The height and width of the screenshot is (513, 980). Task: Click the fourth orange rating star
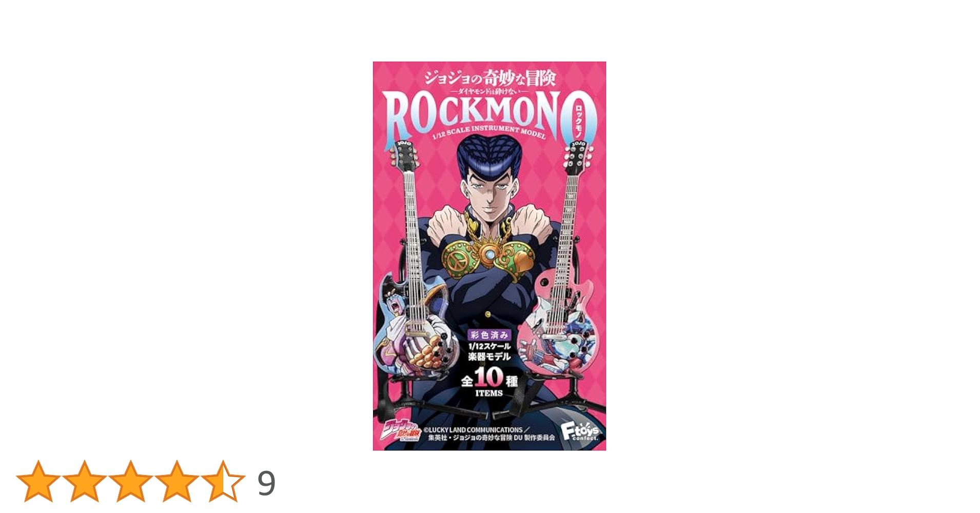pyautogui.click(x=177, y=481)
